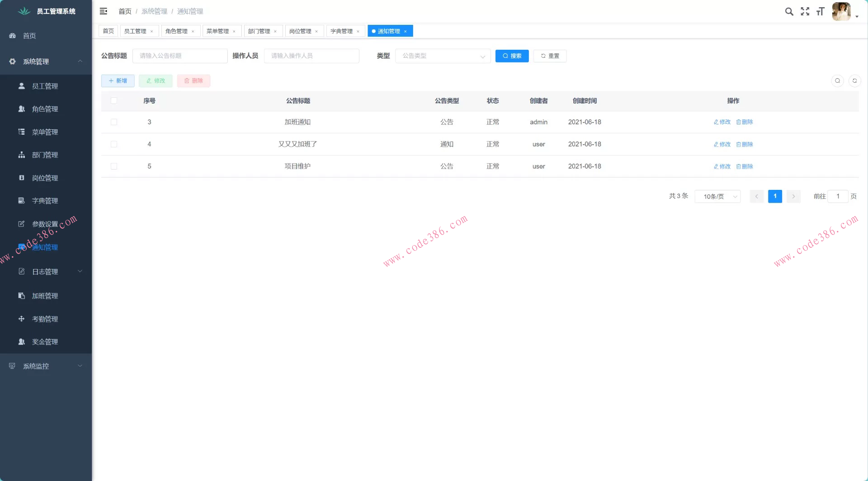Hide the search bar using round search icon

(837, 81)
